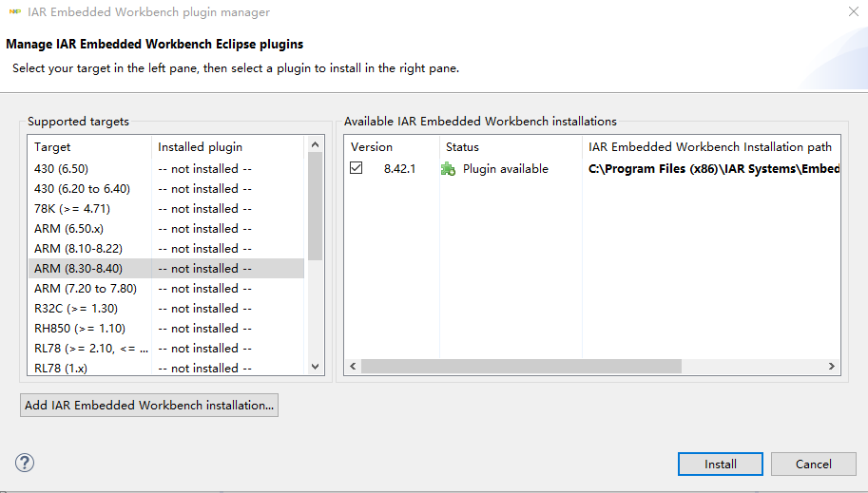The image size is (868, 493).
Task: Close the plugin manager dialog window
Action: click(x=850, y=12)
